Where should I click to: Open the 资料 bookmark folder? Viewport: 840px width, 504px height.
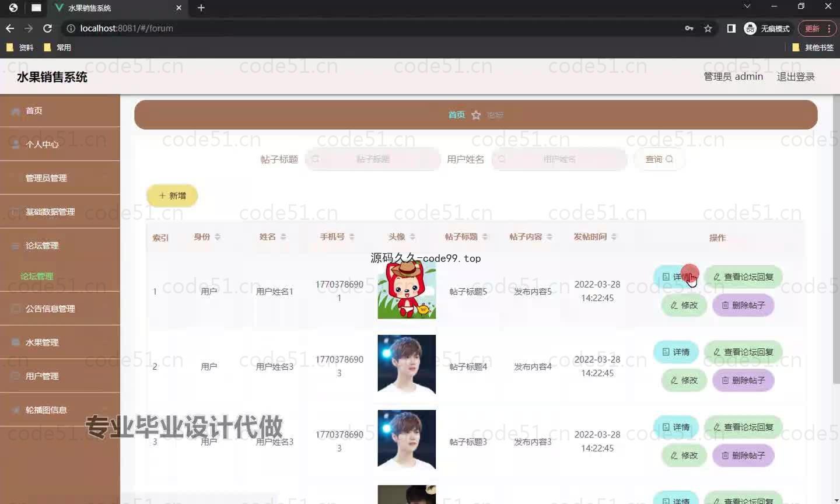tap(20, 47)
